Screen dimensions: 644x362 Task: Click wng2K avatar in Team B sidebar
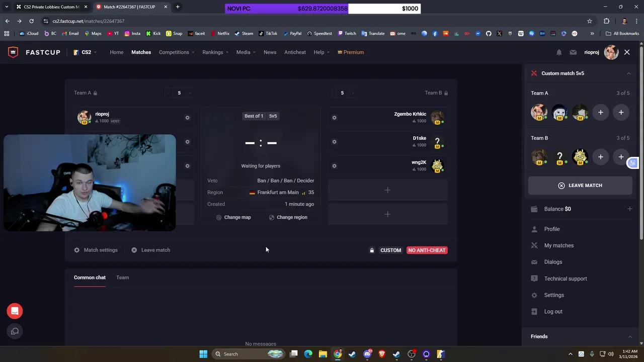[x=580, y=157]
